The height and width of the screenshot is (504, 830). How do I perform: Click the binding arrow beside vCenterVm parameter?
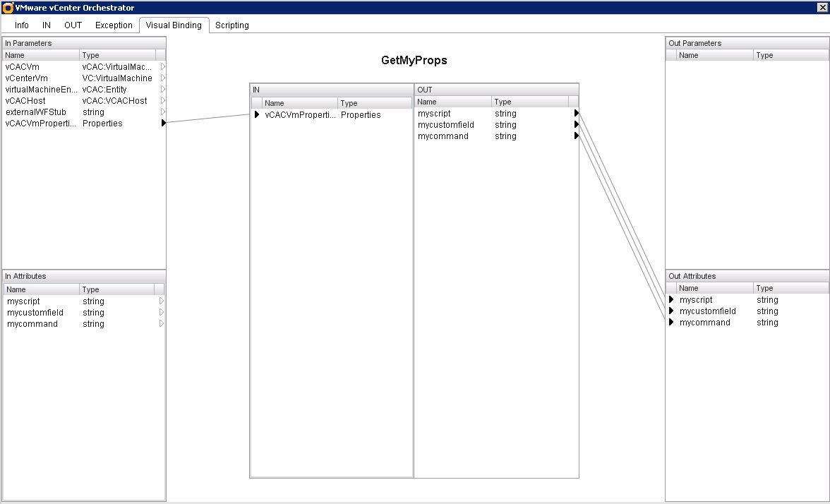tap(162, 78)
